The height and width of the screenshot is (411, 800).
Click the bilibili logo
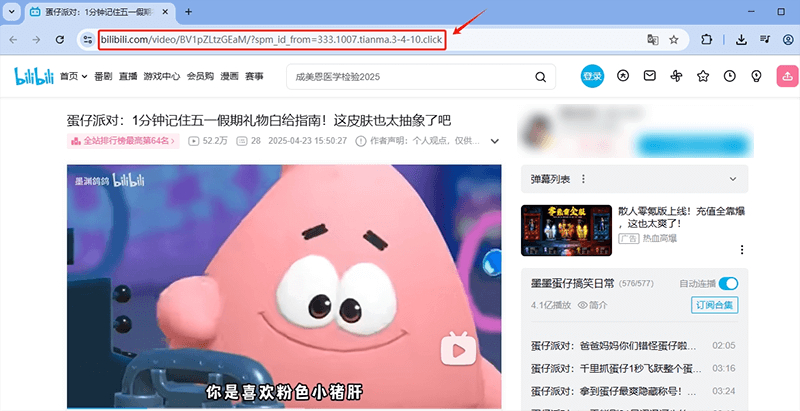pos(34,76)
